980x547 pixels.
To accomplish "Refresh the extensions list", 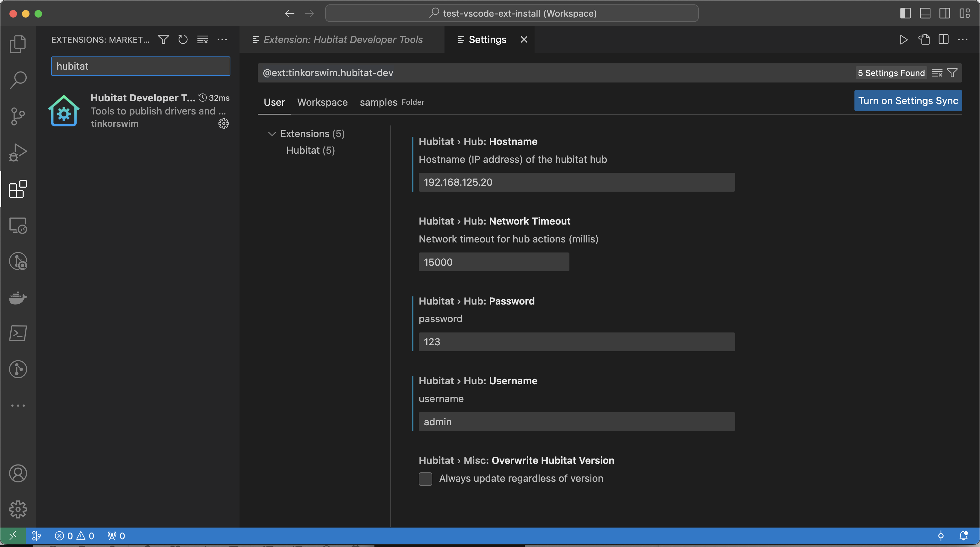I will coord(183,40).
